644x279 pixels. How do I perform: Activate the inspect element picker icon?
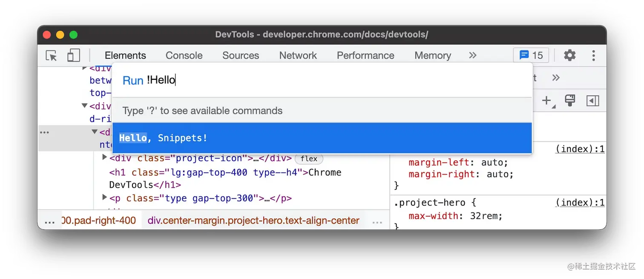[52, 55]
